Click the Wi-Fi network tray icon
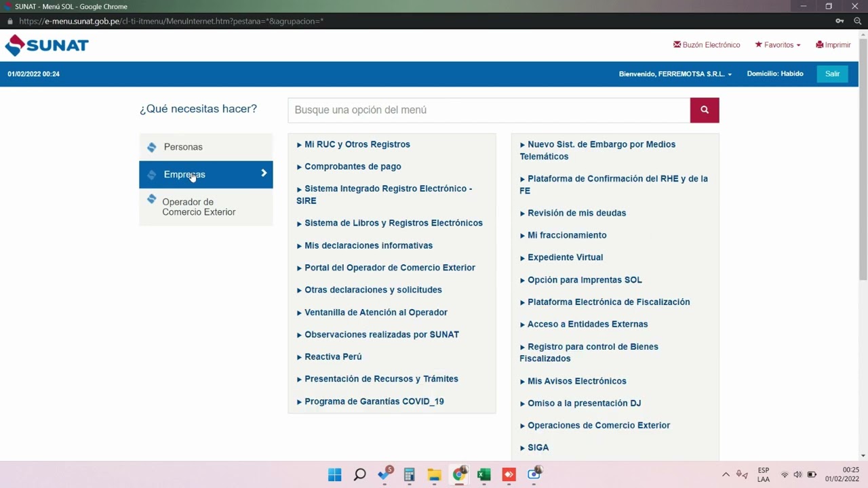The width and height of the screenshot is (868, 488). 785,474
